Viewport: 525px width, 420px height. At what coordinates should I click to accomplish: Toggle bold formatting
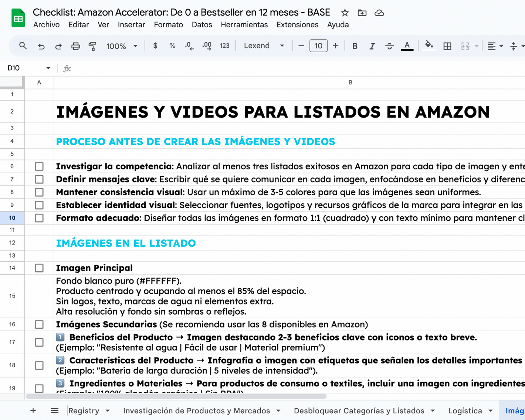(x=355, y=46)
